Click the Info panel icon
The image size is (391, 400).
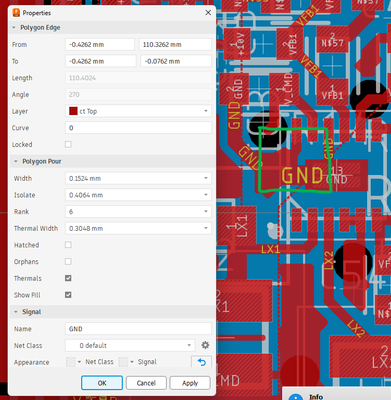tap(295, 397)
